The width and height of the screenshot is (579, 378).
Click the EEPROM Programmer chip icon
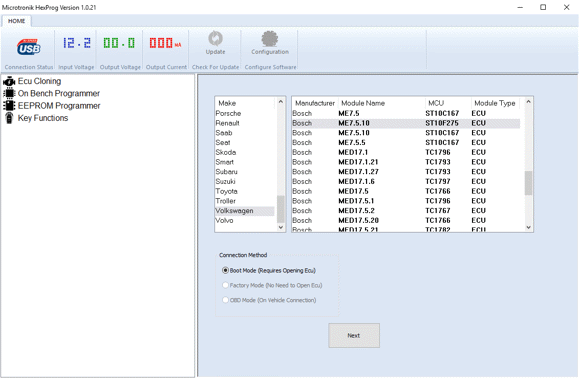click(x=9, y=106)
